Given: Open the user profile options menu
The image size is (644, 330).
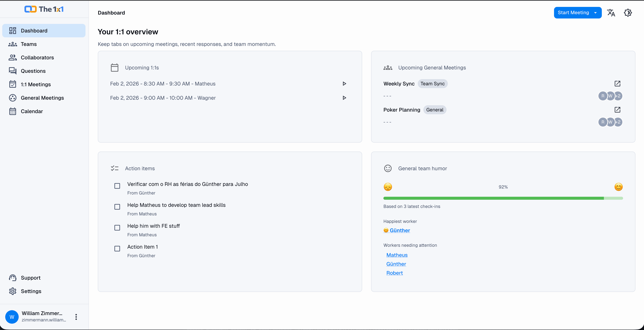Looking at the screenshot, I should (76, 317).
